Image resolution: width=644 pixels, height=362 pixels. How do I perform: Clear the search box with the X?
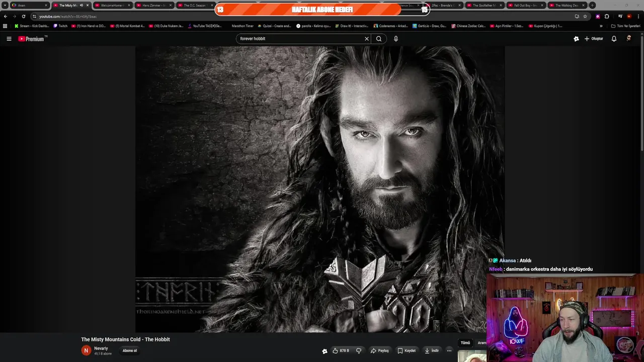[367, 39]
